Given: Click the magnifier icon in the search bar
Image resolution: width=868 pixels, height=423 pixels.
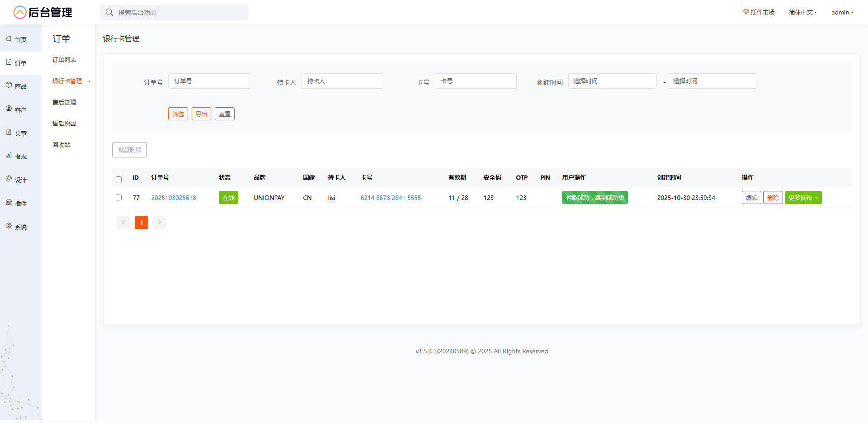Looking at the screenshot, I should click(x=109, y=13).
